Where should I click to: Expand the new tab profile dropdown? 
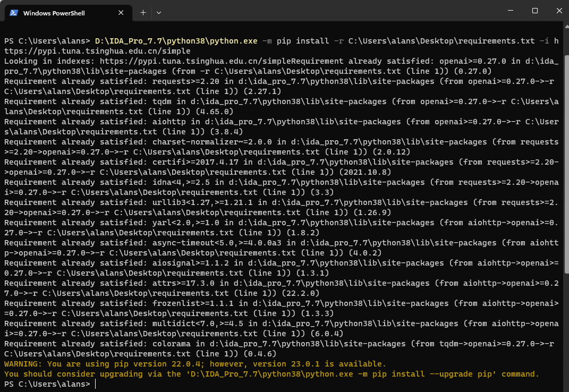(159, 12)
